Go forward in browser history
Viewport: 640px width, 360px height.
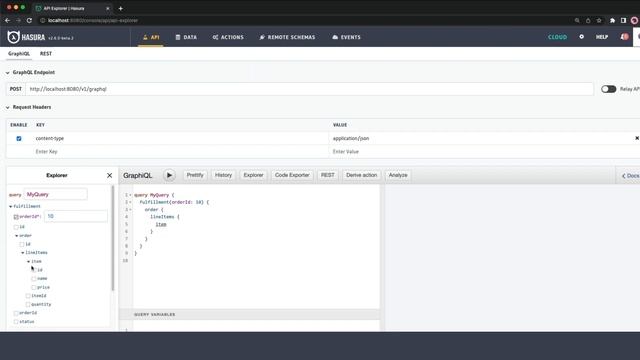(x=18, y=20)
